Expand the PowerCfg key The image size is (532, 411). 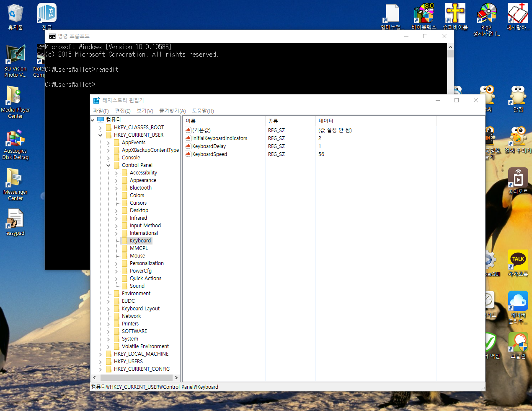(x=116, y=271)
